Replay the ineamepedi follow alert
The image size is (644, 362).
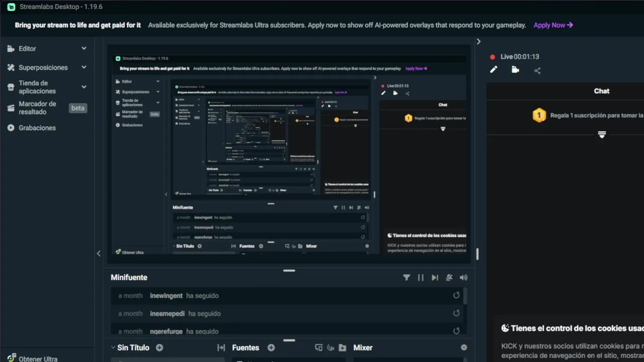click(456, 313)
